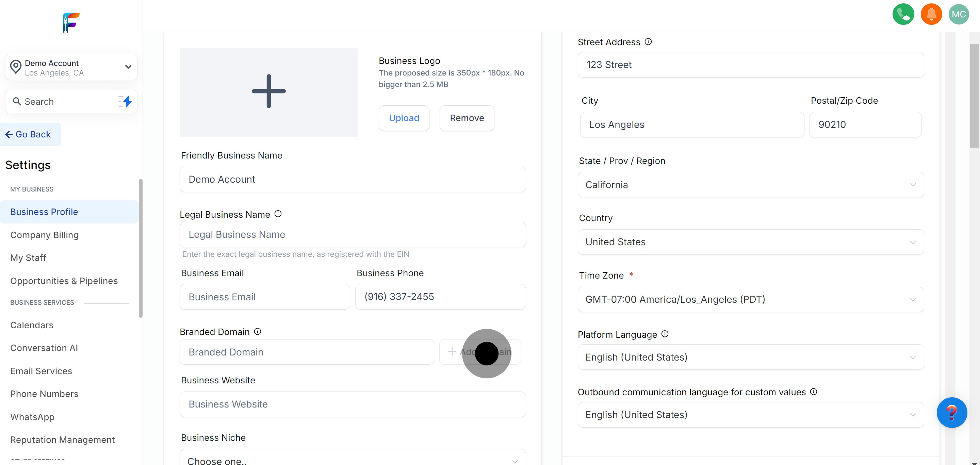Expand the Demo Account location switcher
Screen dimensions: 980x465
(71, 67)
